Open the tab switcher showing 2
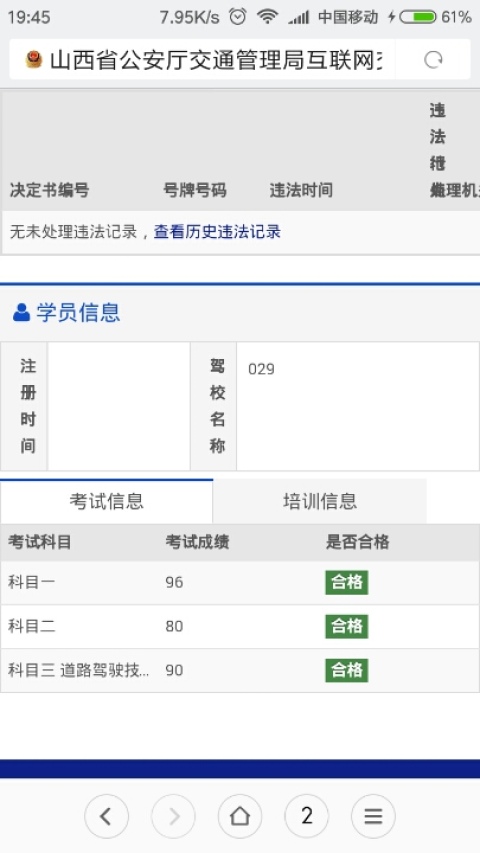The image size is (480, 853). point(306,816)
